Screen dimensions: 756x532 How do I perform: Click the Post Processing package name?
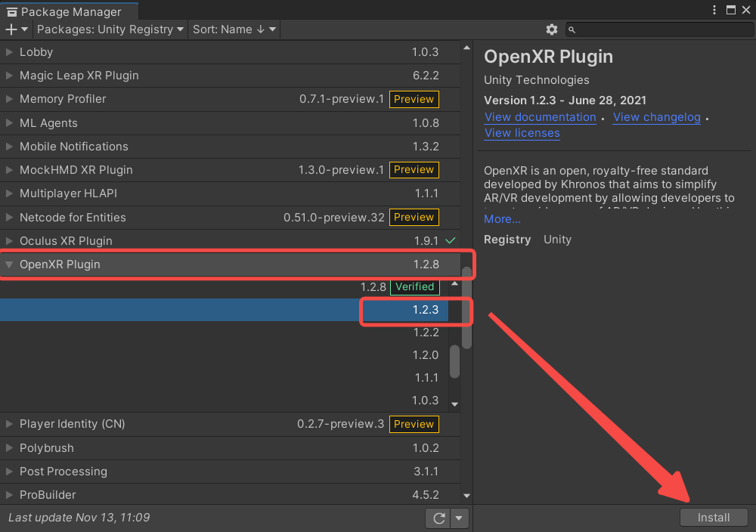64,472
